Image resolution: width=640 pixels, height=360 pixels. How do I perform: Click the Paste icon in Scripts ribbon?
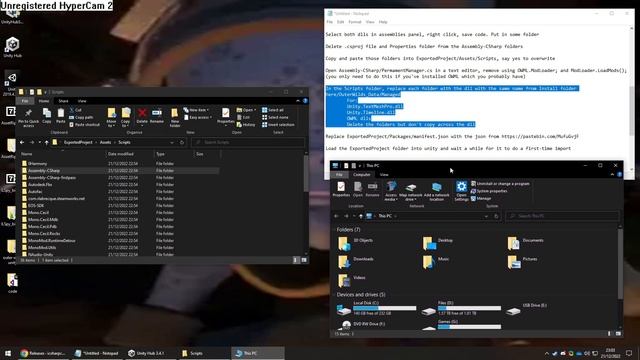(60, 116)
